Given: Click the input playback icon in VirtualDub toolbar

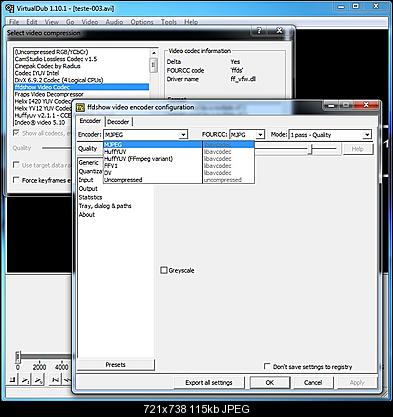Looking at the screenshot, I should [x=26, y=380].
